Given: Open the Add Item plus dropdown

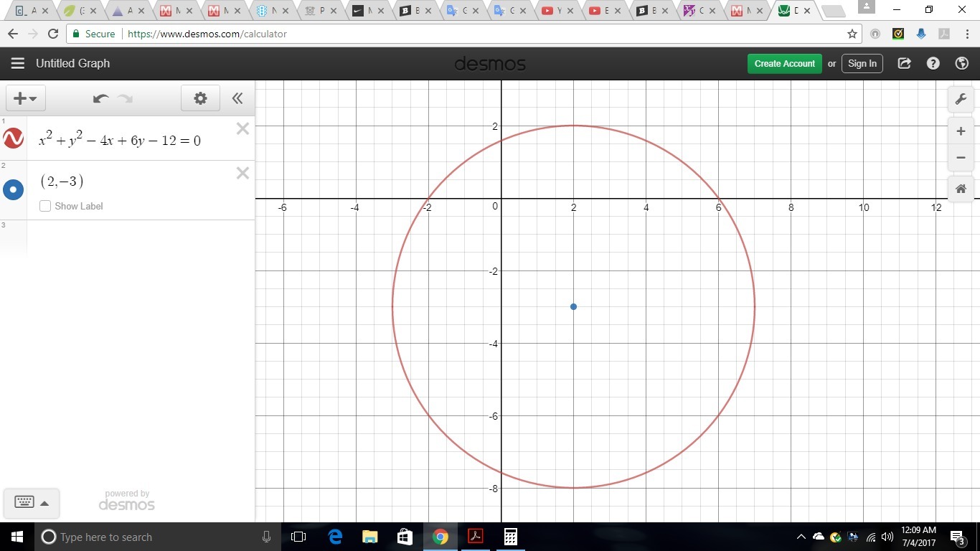Looking at the screenshot, I should tap(26, 98).
